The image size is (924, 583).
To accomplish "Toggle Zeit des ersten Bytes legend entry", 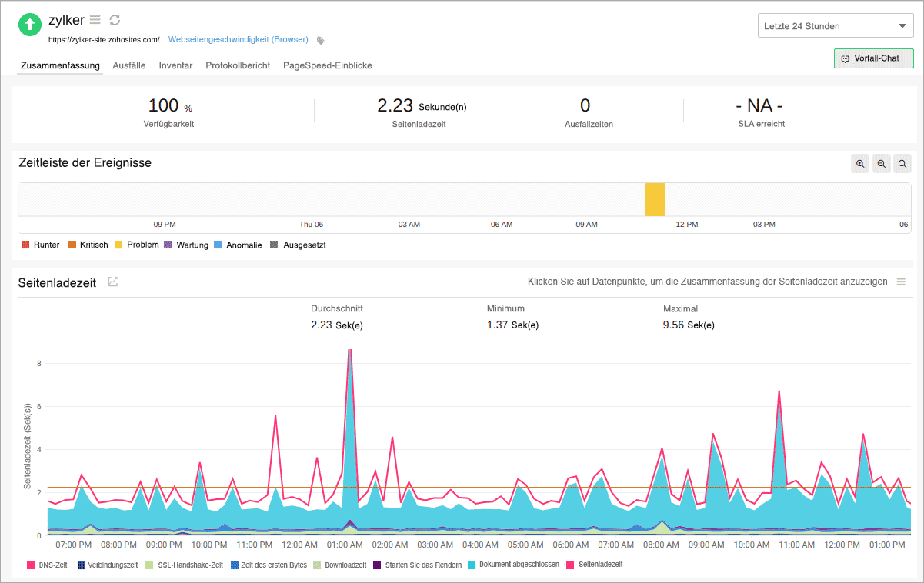I will point(269,565).
